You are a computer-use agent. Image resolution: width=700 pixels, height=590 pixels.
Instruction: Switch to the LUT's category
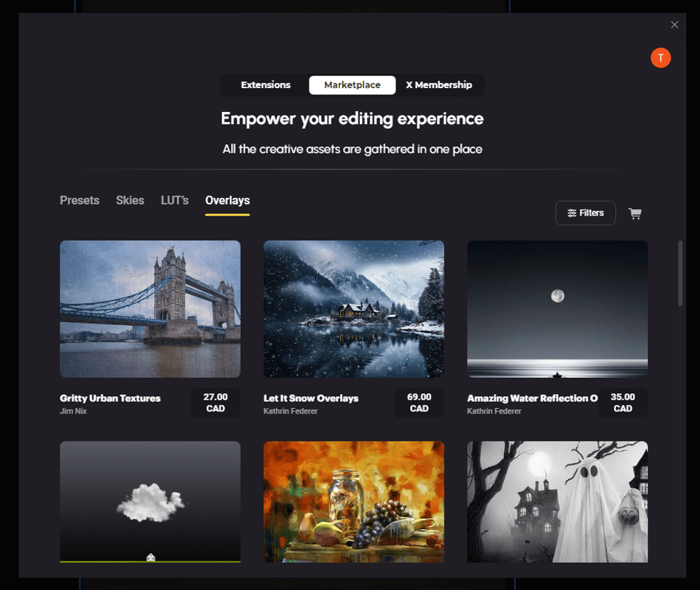(174, 200)
